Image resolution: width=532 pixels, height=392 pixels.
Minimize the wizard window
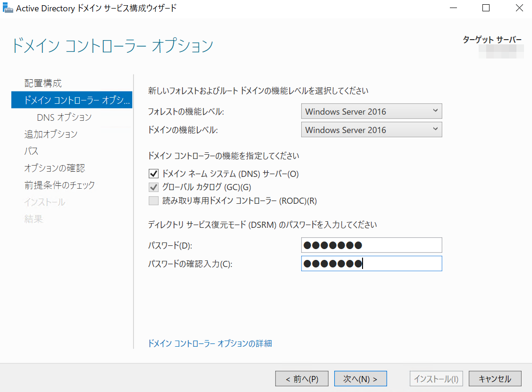(454, 8)
